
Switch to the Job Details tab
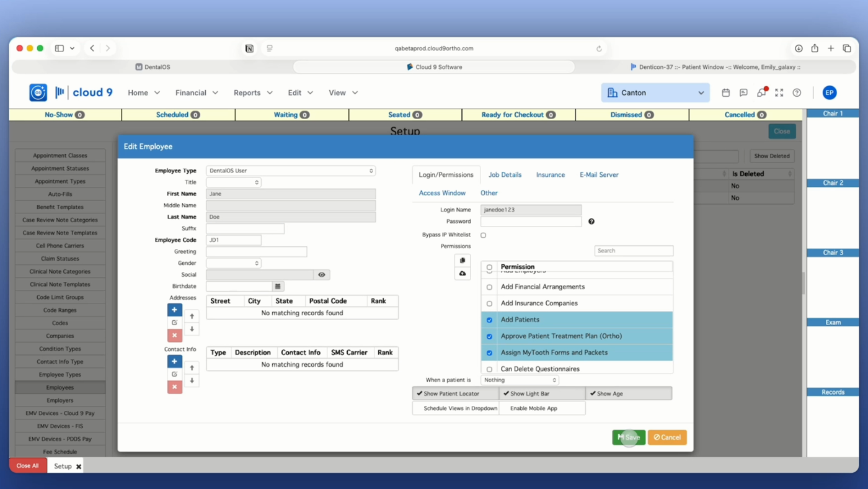tap(505, 175)
